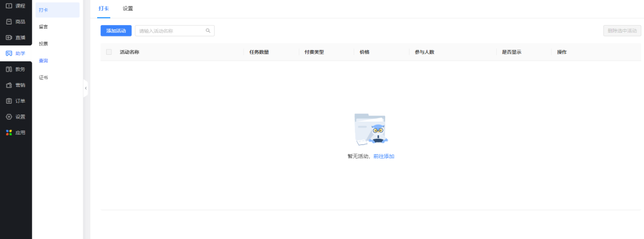Open the 课程 section in sidebar
The width and height of the screenshot is (644, 239).
pyautogui.click(x=16, y=6)
